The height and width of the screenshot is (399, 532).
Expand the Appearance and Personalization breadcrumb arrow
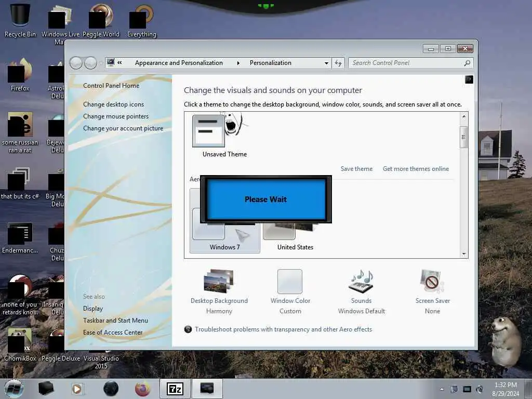pyautogui.click(x=238, y=63)
